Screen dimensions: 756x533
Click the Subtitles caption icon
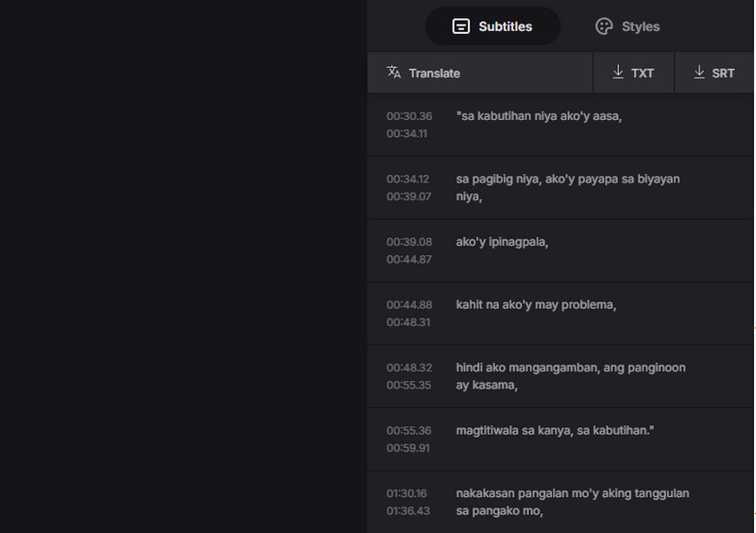[461, 26]
